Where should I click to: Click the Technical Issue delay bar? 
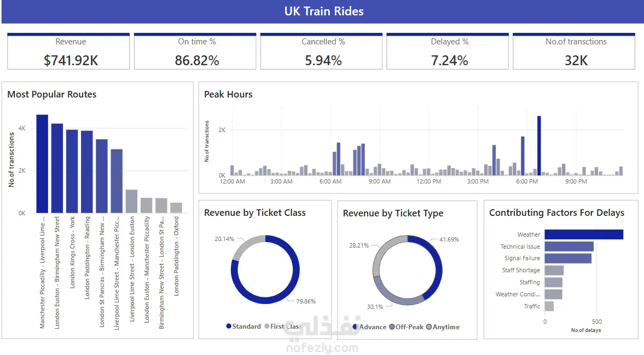[x=569, y=247]
